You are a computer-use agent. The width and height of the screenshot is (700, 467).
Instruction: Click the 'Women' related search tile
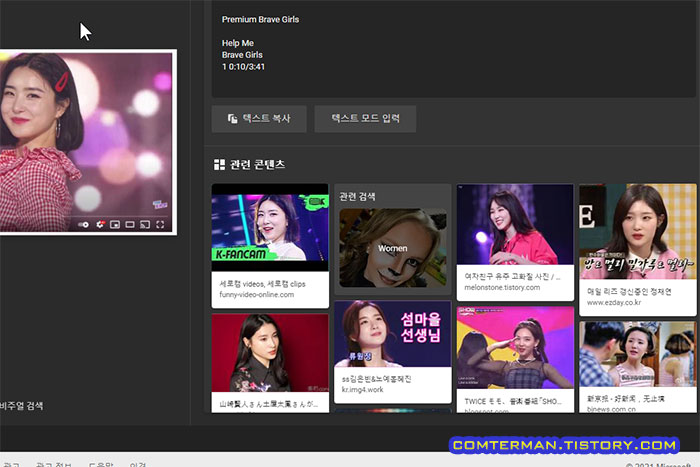pyautogui.click(x=393, y=248)
